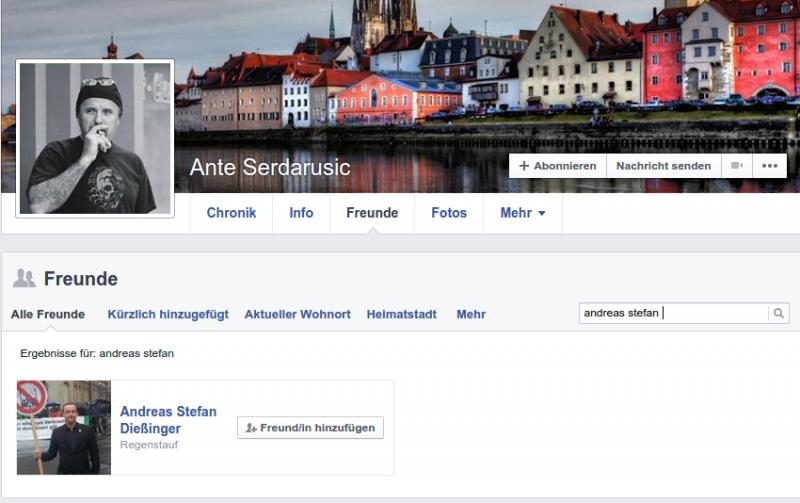Click the friends search input field
This screenshot has width=800, height=503.
[x=673, y=314]
